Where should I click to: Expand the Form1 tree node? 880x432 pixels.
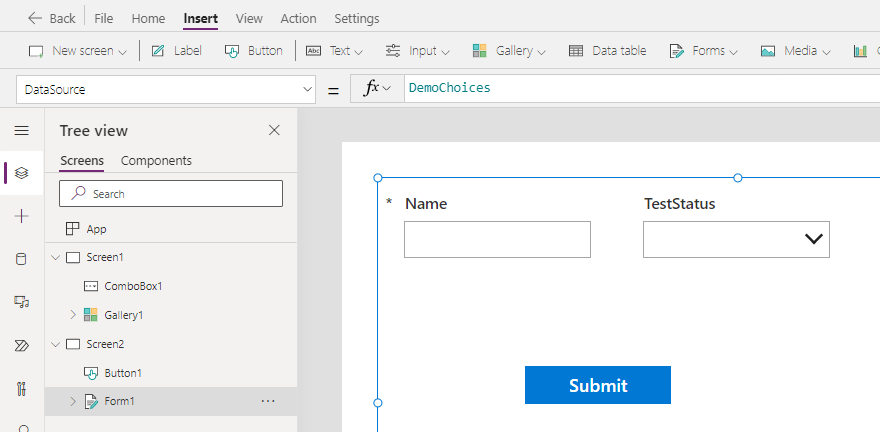pyautogui.click(x=72, y=402)
